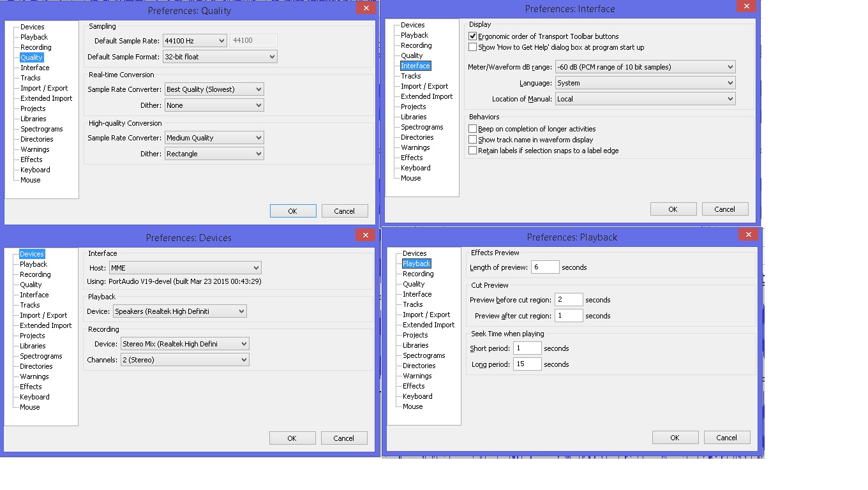This screenshot has height=490, width=868.
Task: Open the Location of Manual dropdown
Action: point(645,99)
